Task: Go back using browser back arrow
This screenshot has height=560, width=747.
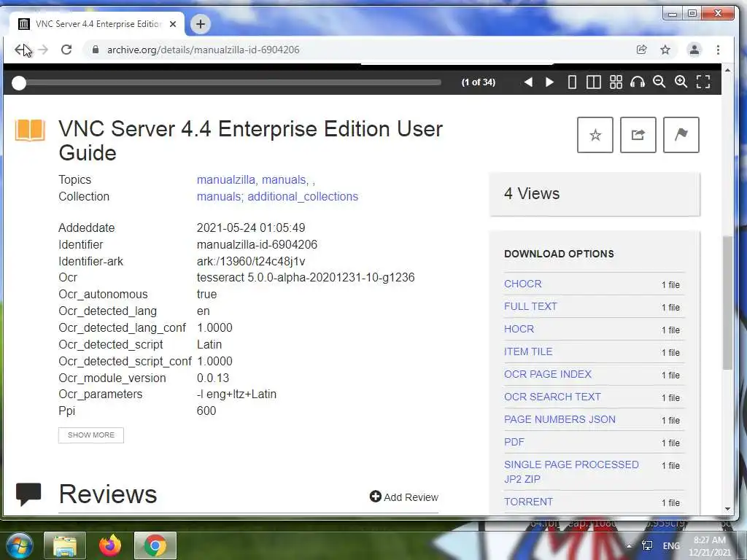Action: [20, 50]
